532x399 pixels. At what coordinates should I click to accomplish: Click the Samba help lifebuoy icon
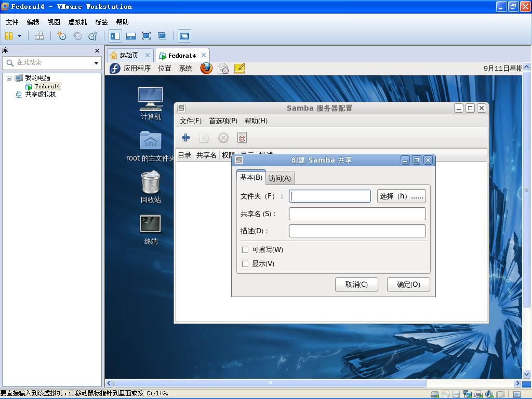pyautogui.click(x=242, y=138)
